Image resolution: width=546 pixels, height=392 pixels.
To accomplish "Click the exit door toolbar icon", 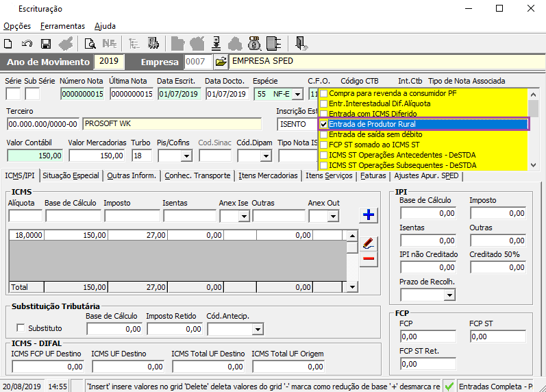I will click(301, 44).
